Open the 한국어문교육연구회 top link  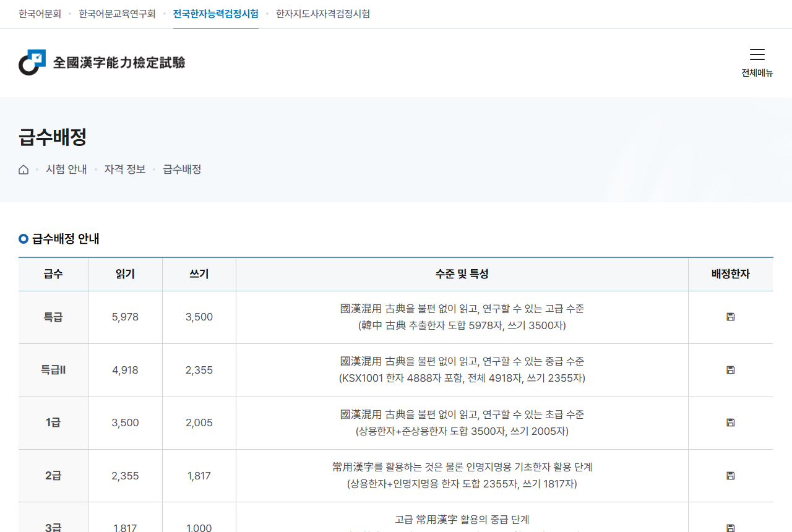click(x=117, y=14)
